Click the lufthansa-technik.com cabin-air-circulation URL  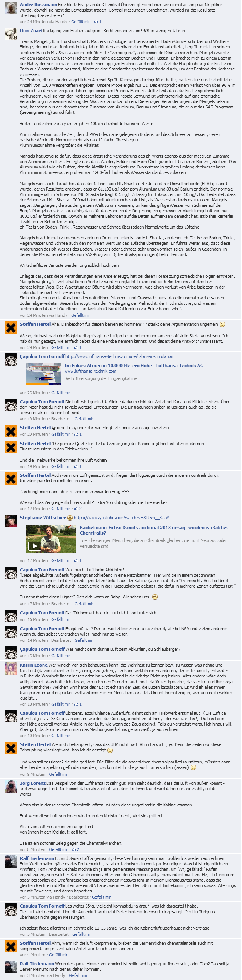pos(119,356)
